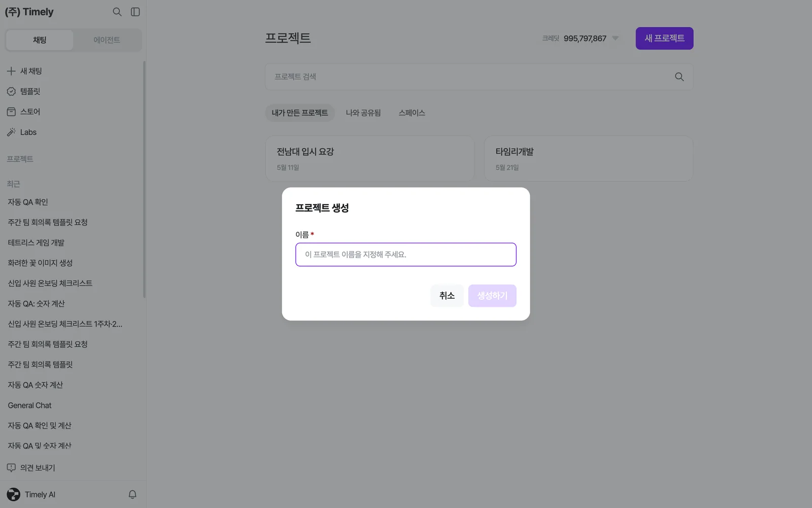Screen dimensions: 812x508
Task: Open chat 신입 사원 온보딩 체크리스트 1주차
Action: (65, 324)
